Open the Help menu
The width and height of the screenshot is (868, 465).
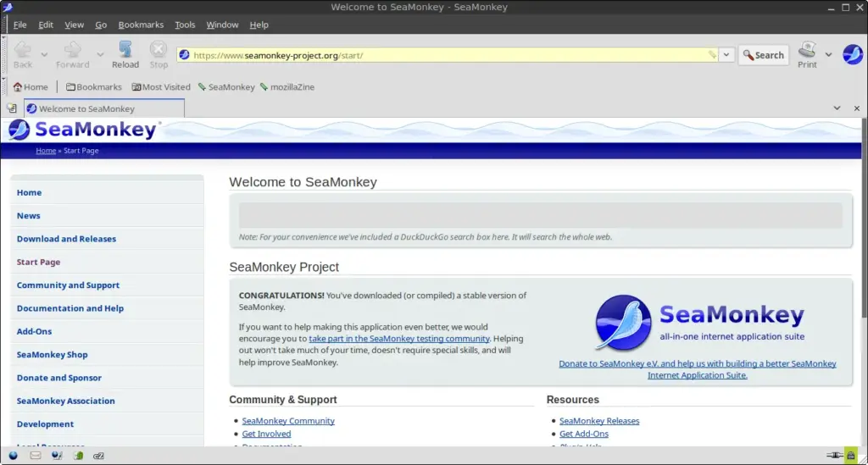click(x=259, y=25)
